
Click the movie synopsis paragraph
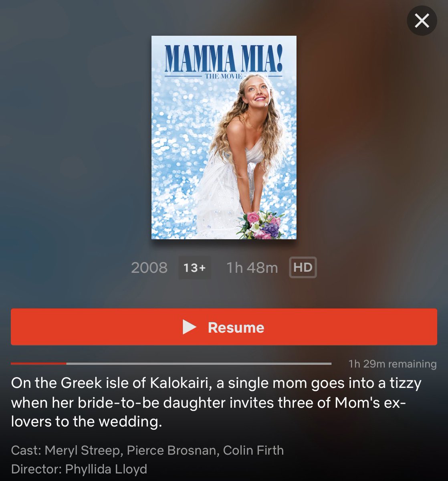[x=216, y=402]
